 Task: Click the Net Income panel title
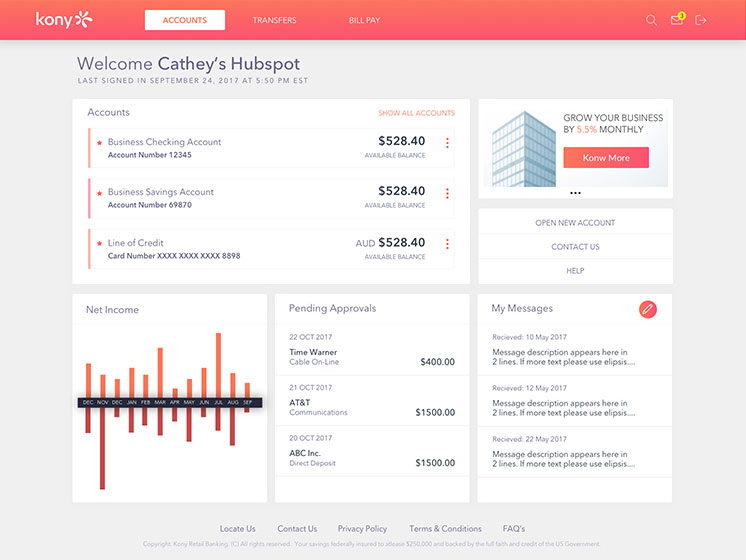tap(112, 310)
